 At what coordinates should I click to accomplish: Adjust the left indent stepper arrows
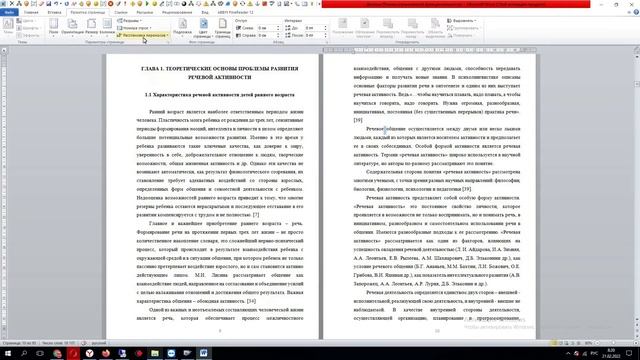click(x=278, y=28)
